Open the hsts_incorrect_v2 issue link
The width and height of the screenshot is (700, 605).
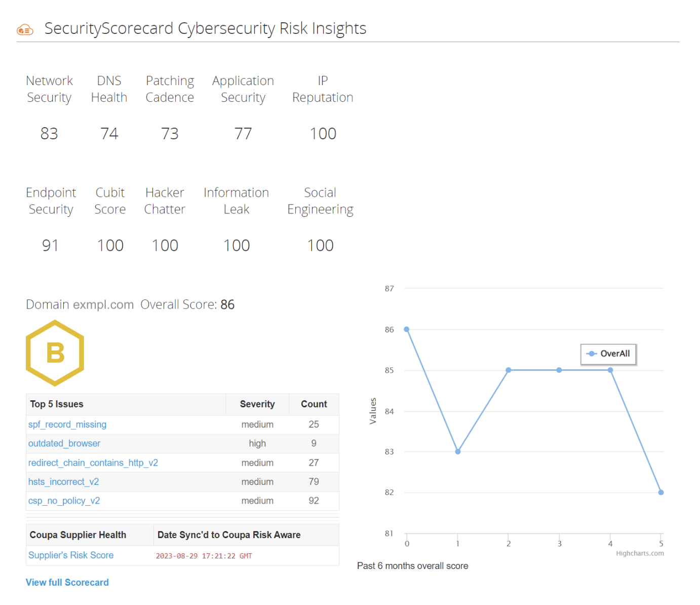[64, 481]
